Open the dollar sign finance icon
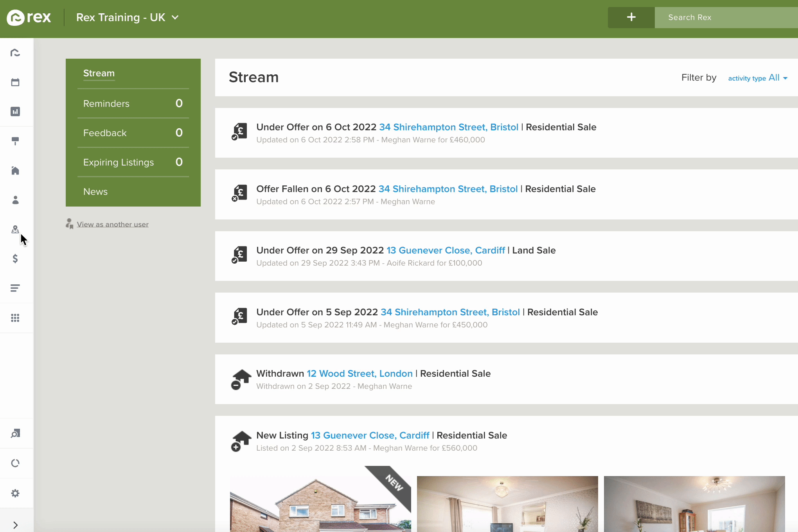This screenshot has width=798, height=532. pos(15,259)
